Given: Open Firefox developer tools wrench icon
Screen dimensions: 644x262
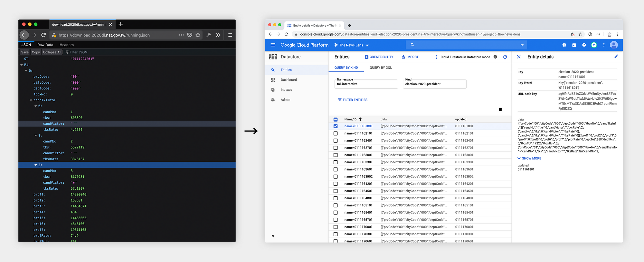Looking at the screenshot, I should coord(209,35).
